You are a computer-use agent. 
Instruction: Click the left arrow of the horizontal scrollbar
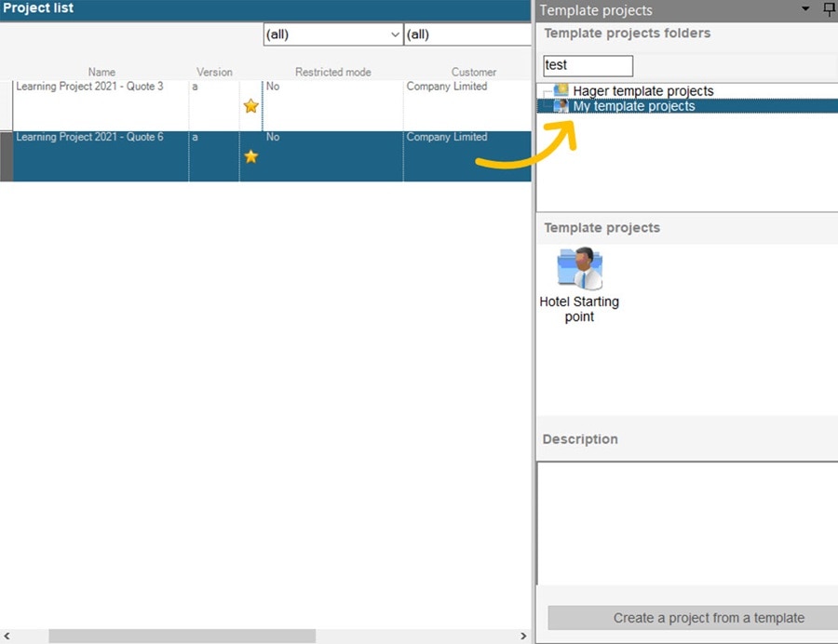[x=6, y=635]
